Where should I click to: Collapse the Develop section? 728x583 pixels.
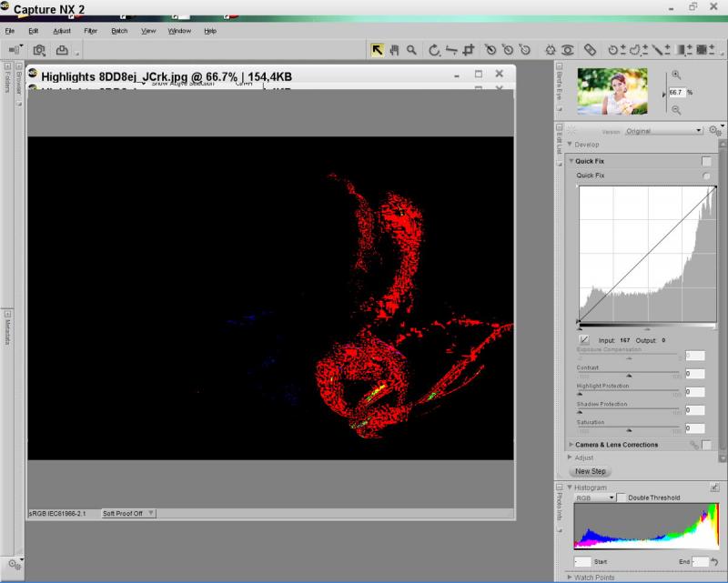click(x=570, y=145)
